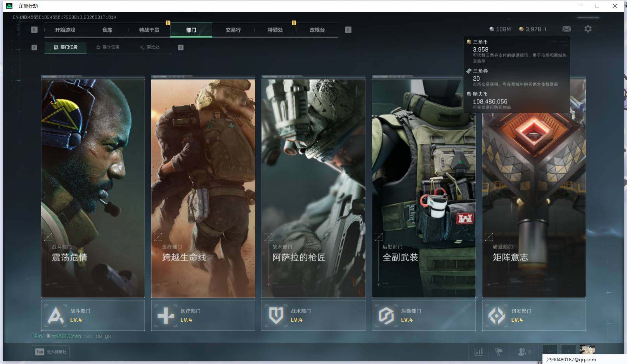The image size is (627, 364).
Task: Click the E key next-tab icon
Action: tap(348, 30)
